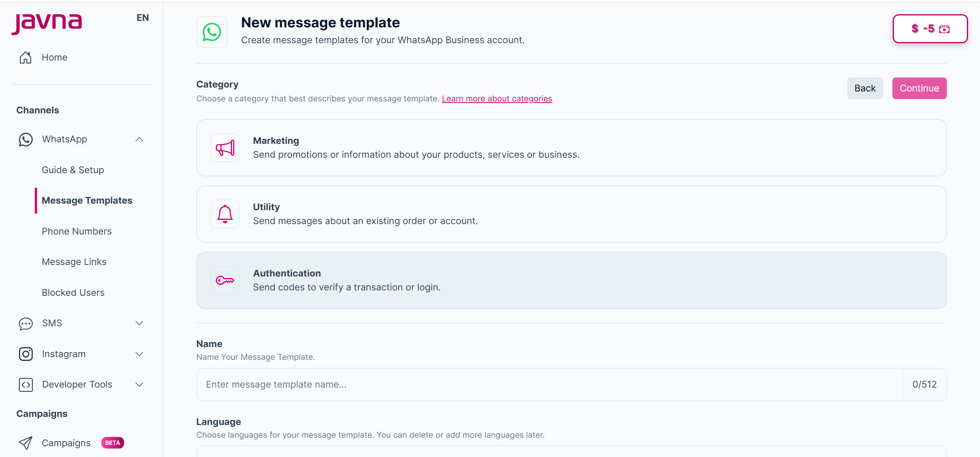Image resolution: width=980 pixels, height=457 pixels.
Task: Click the Instagram camera icon
Action: pos(25,354)
